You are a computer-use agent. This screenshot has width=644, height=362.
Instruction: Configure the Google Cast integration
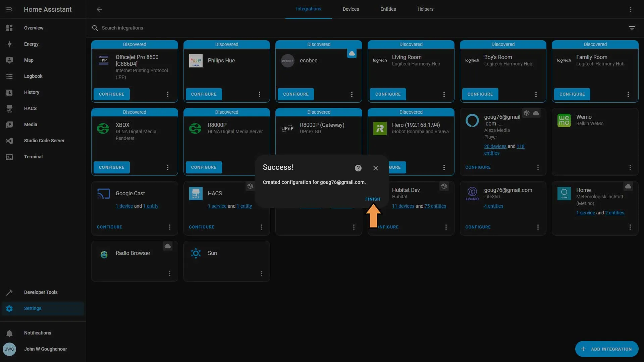pos(109,227)
